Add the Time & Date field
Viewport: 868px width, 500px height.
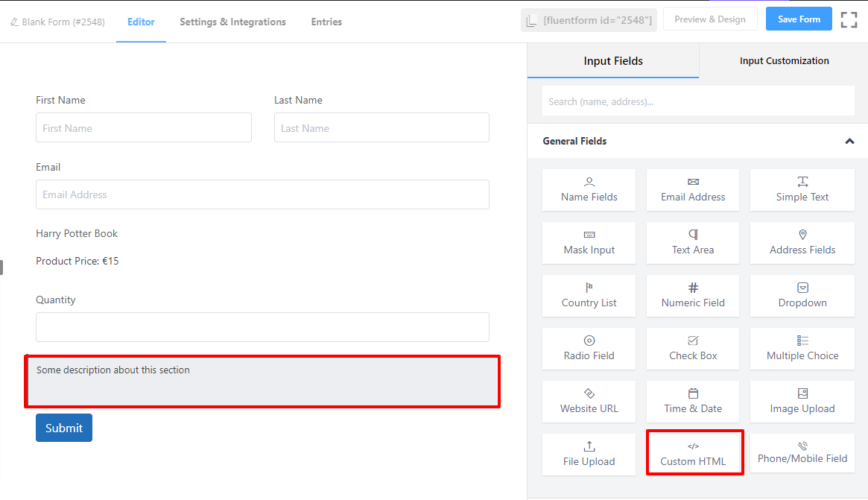(693, 402)
